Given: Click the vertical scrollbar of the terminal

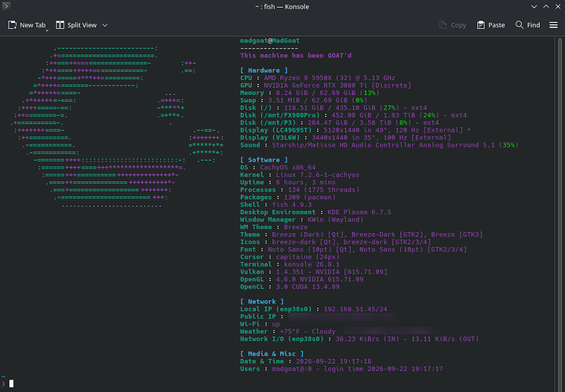Looking at the screenshot, I should [x=560, y=214].
